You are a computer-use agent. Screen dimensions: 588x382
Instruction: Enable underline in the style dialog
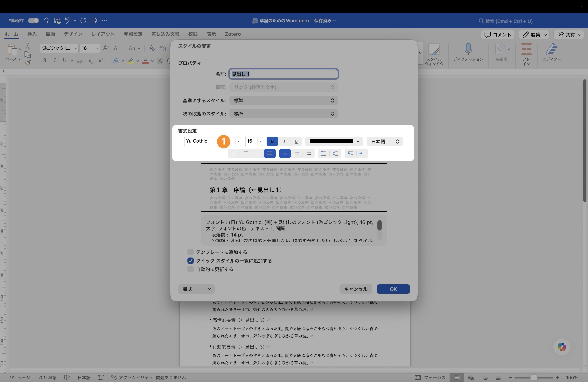click(x=296, y=141)
